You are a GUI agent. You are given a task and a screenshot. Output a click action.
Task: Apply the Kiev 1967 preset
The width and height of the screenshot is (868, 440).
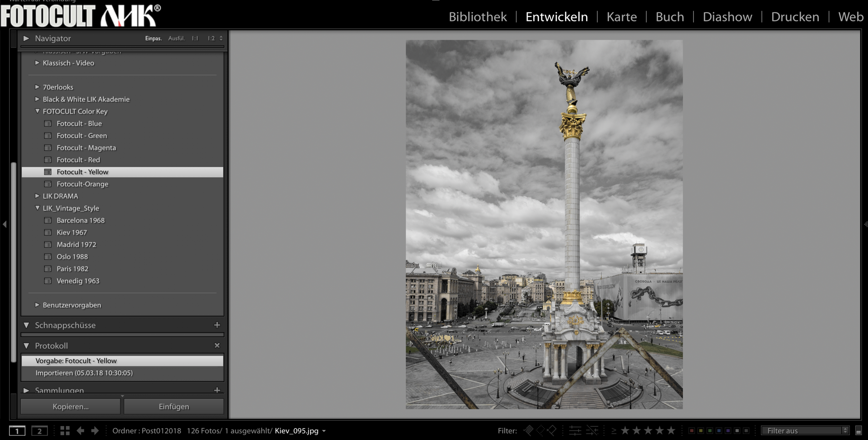72,232
